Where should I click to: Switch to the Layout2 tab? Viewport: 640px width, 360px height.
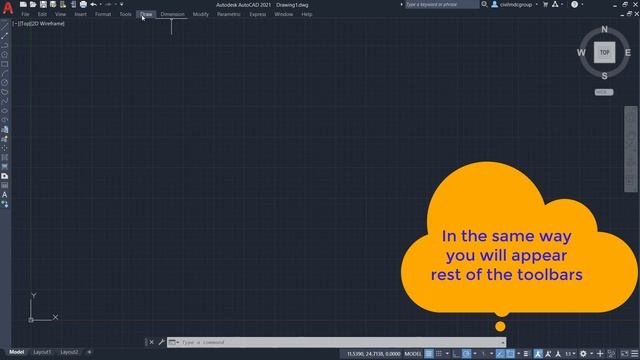click(69, 352)
